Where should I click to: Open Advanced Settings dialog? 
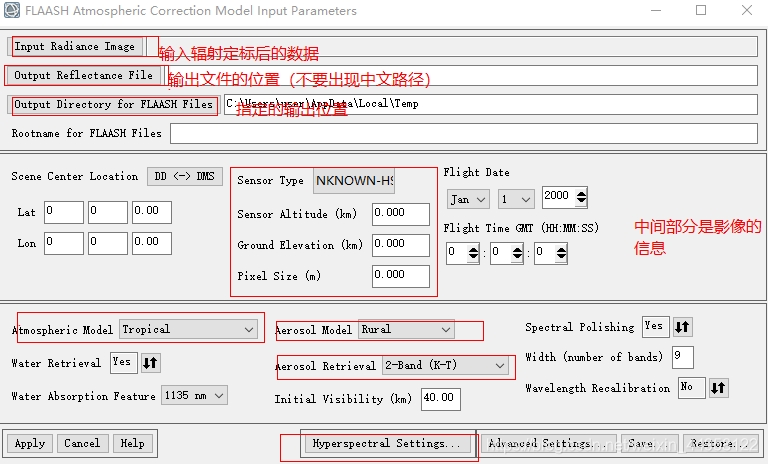(548, 443)
